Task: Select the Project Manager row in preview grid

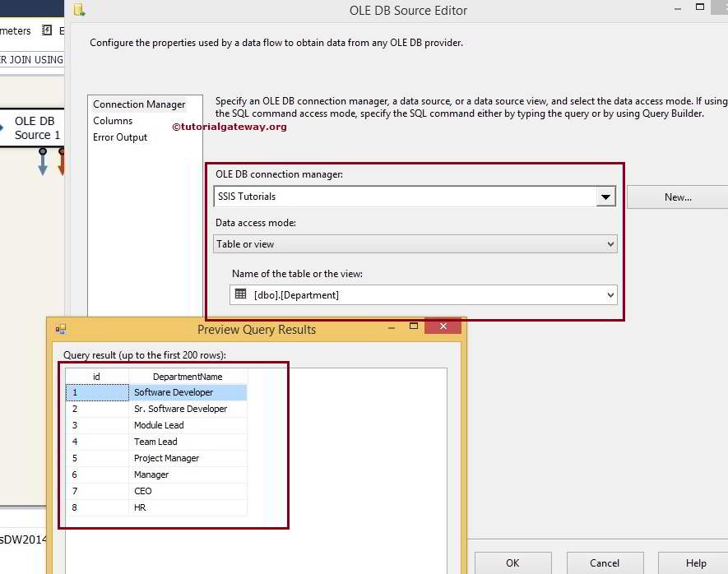Action: click(165, 458)
